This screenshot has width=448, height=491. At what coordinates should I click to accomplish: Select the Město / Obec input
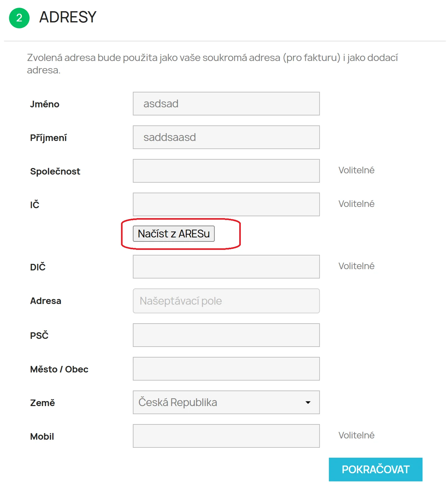pyautogui.click(x=226, y=369)
